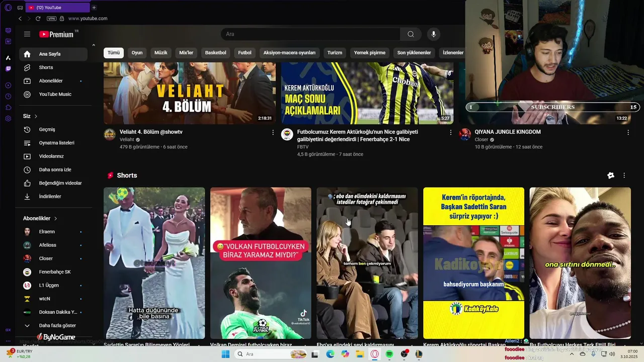The height and width of the screenshot is (362, 644).
Task: Click the FBTV channel avatar
Action: (x=287, y=134)
